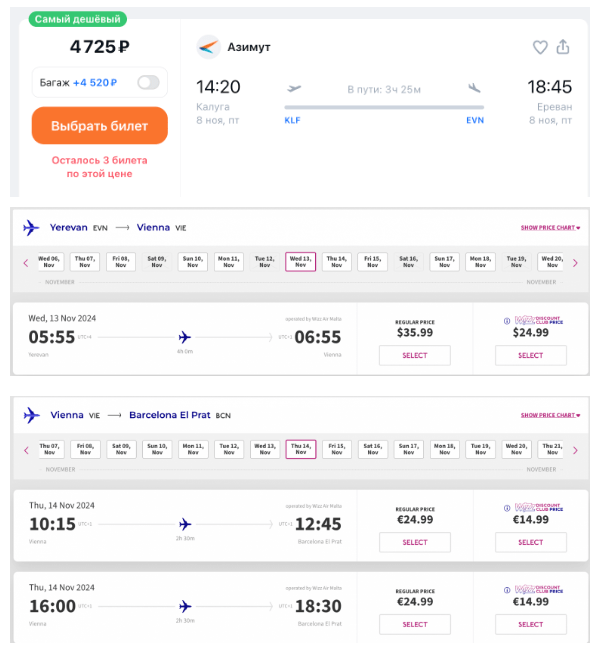Viewport: 602px width, 653px height.
Task: Show next dates in Yerevan–Vienna date strip
Action: point(575,263)
